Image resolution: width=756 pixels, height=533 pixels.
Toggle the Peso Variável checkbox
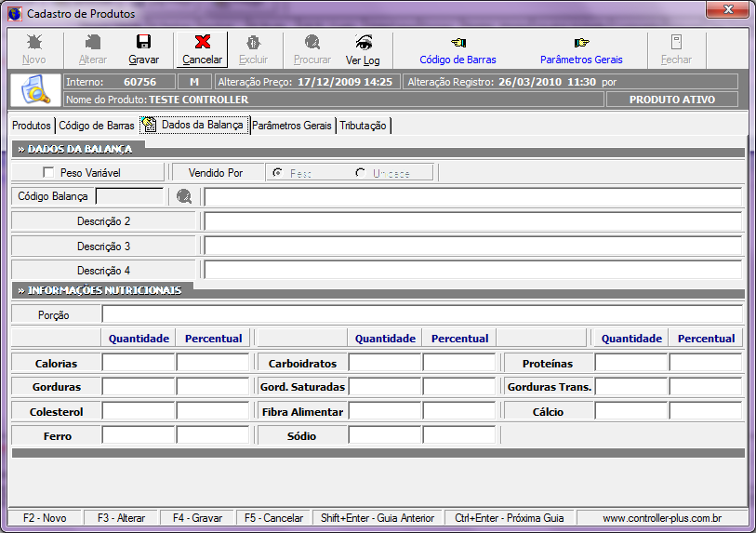coord(48,172)
